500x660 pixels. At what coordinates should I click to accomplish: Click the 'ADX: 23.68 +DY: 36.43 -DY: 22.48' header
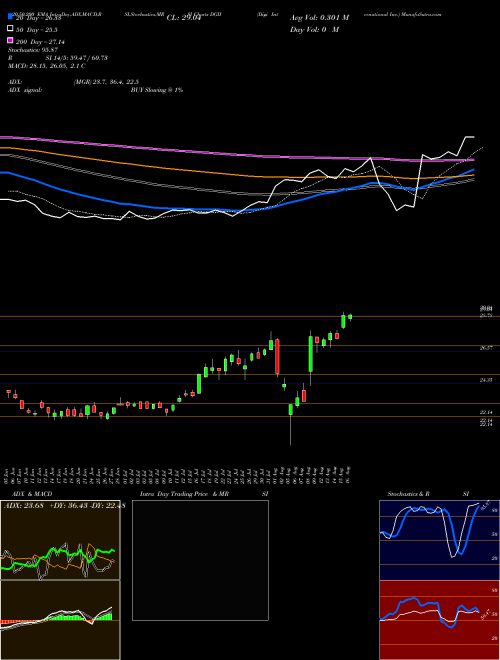[64, 506]
